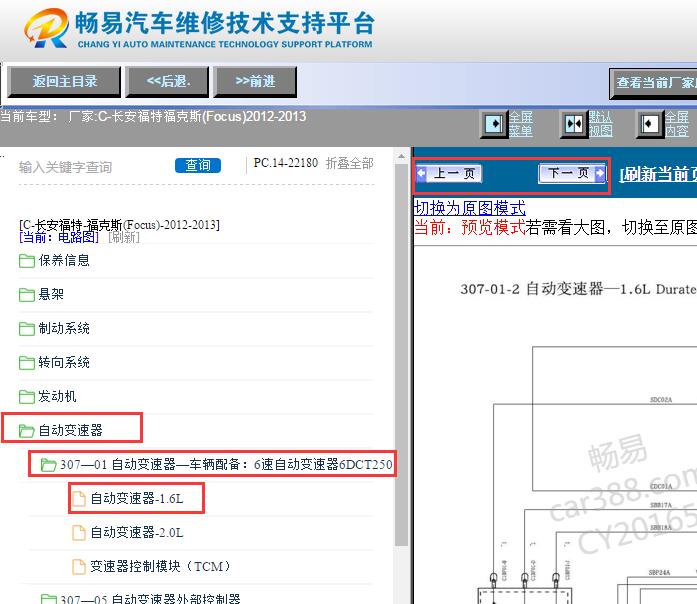Open 变速器控制模块（TCM）document
The width and height of the screenshot is (697, 604).
point(161,566)
